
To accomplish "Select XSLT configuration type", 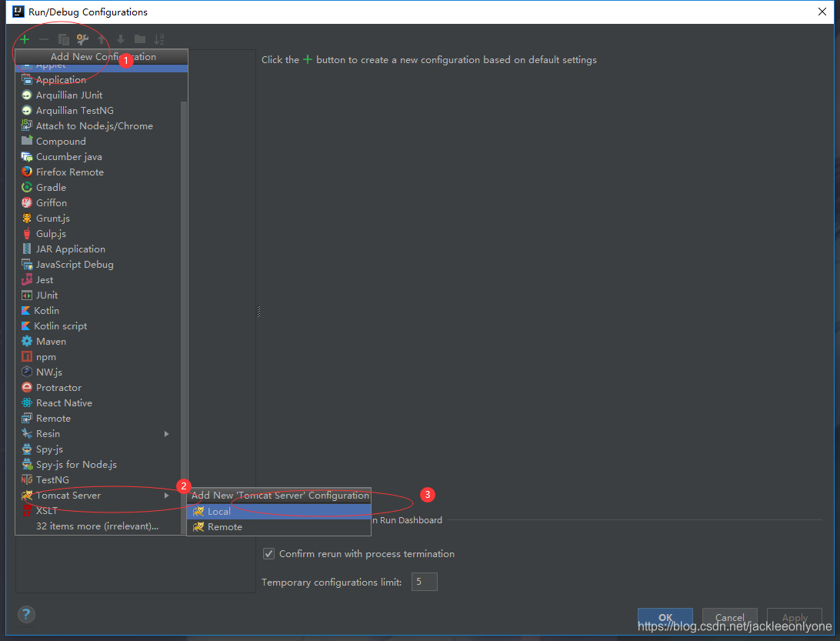I will pos(98,511).
